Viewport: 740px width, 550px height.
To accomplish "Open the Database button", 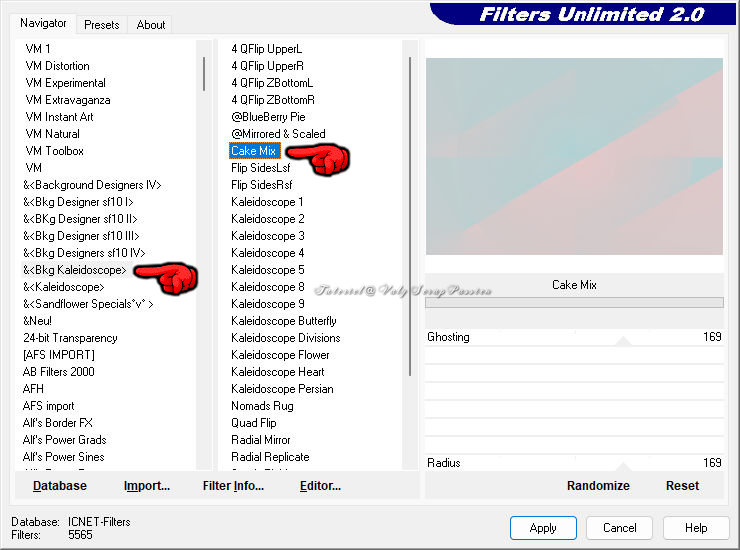I will tap(60, 486).
